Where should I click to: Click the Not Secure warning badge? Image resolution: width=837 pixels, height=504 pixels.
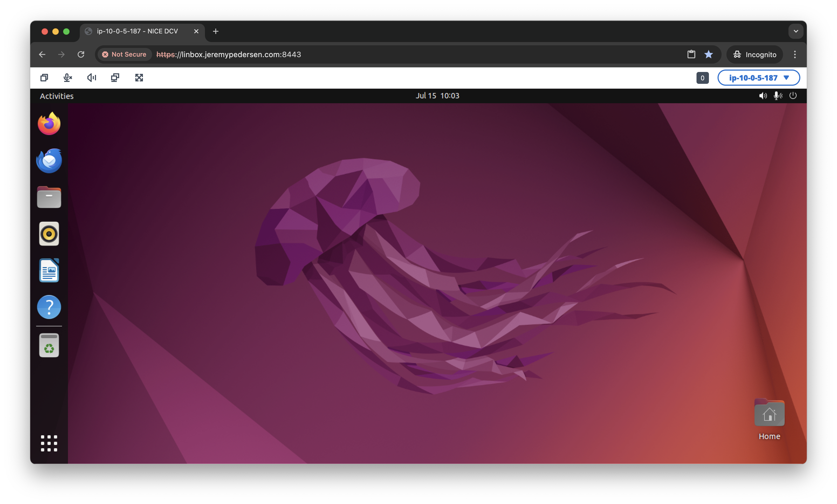click(x=125, y=54)
